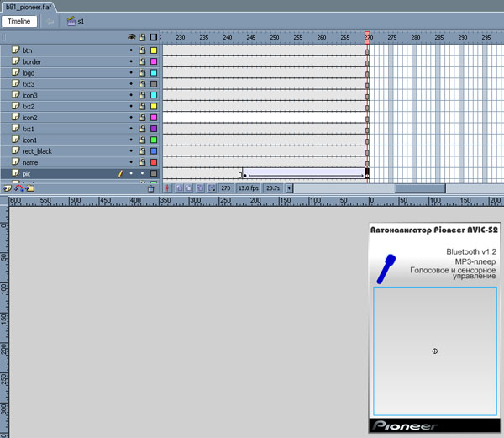504x438 pixels.
Task: Click the Center Frame icon below timeline
Action: pos(167,188)
